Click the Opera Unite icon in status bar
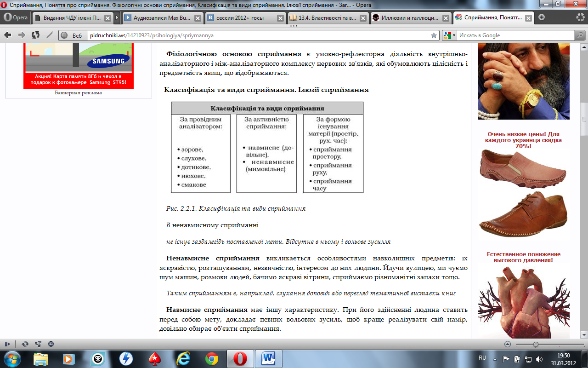The height and width of the screenshot is (368, 588). click(x=38, y=344)
